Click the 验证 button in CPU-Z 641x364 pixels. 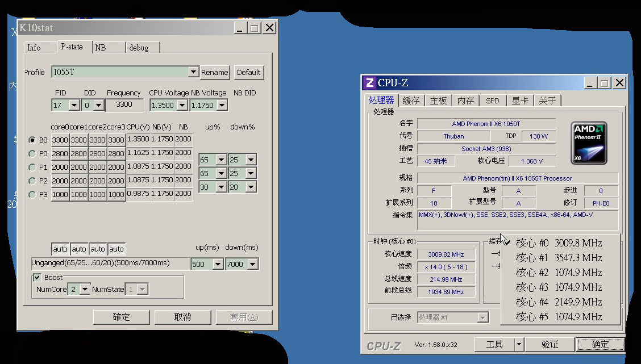coord(550,344)
